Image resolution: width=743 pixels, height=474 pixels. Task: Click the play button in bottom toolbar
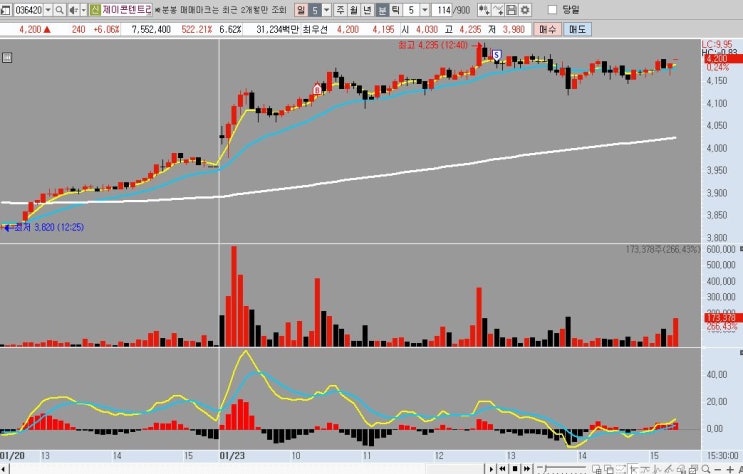pos(491,469)
